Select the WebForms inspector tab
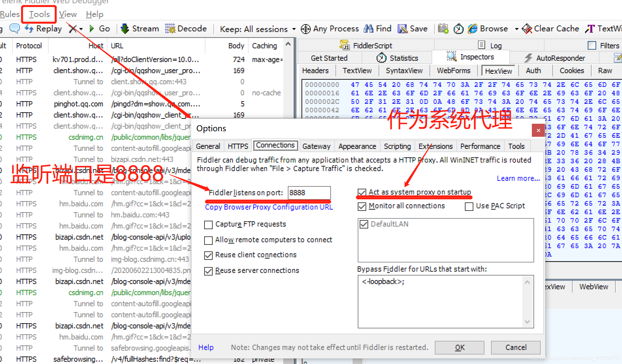 click(454, 71)
